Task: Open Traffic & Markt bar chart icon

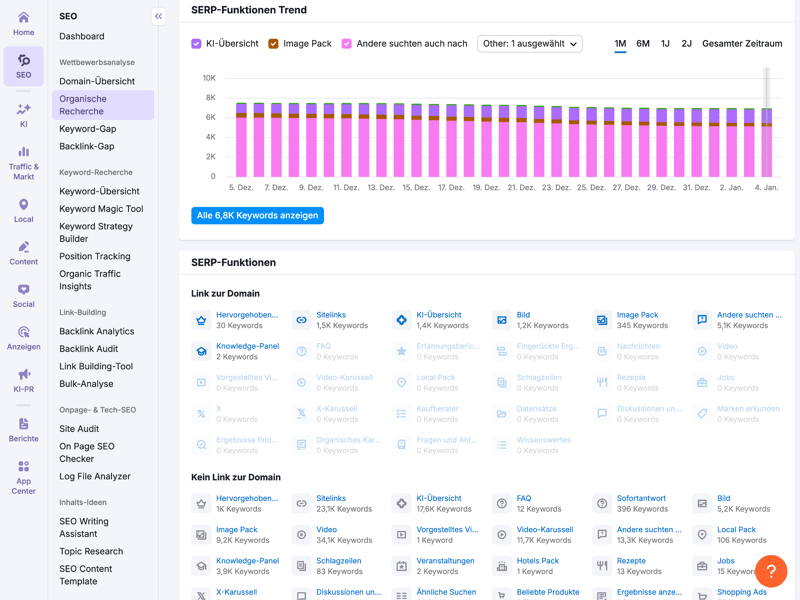Action: coord(23,153)
